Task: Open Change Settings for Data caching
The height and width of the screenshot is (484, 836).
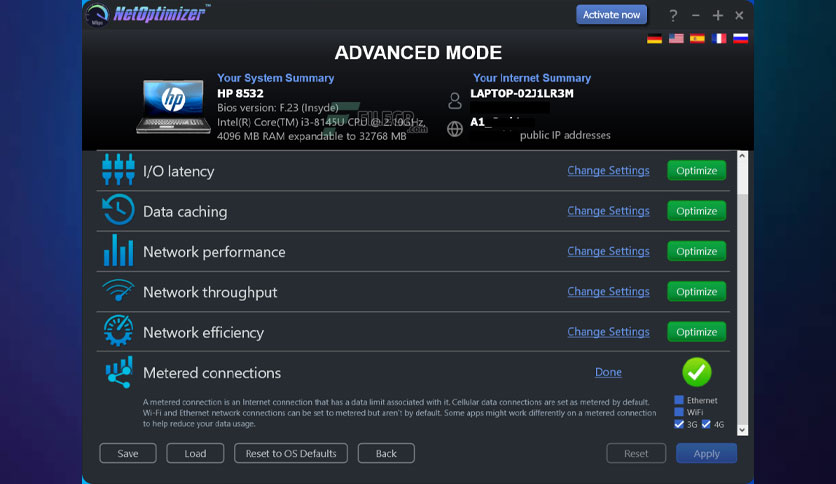Action: point(608,211)
